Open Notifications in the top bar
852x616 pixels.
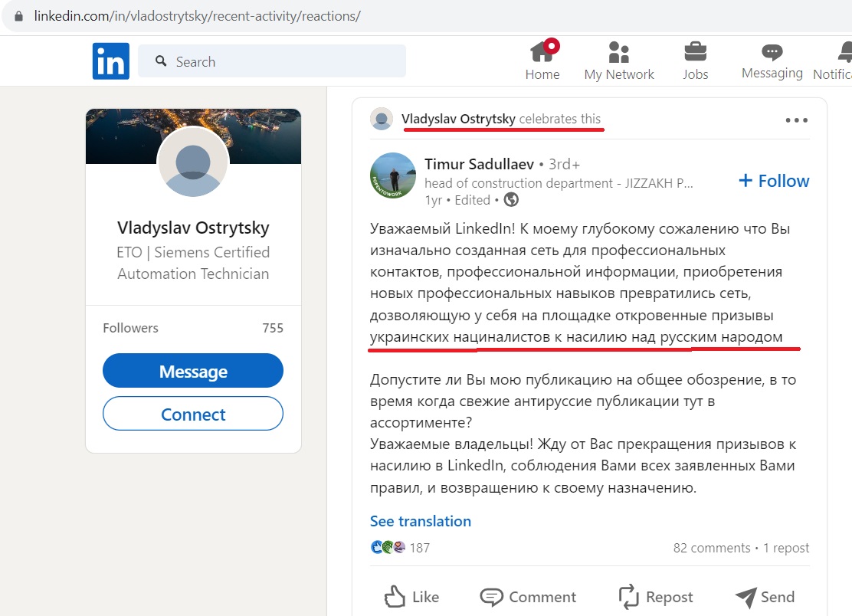point(832,61)
